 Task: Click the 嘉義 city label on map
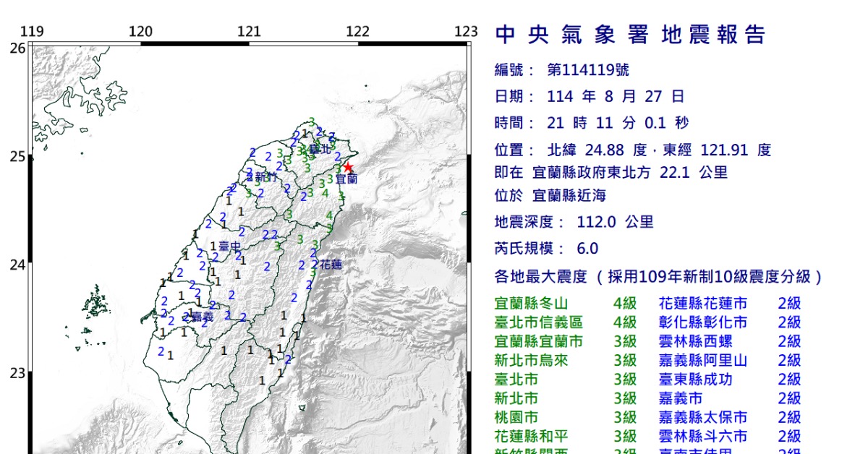pos(203,317)
